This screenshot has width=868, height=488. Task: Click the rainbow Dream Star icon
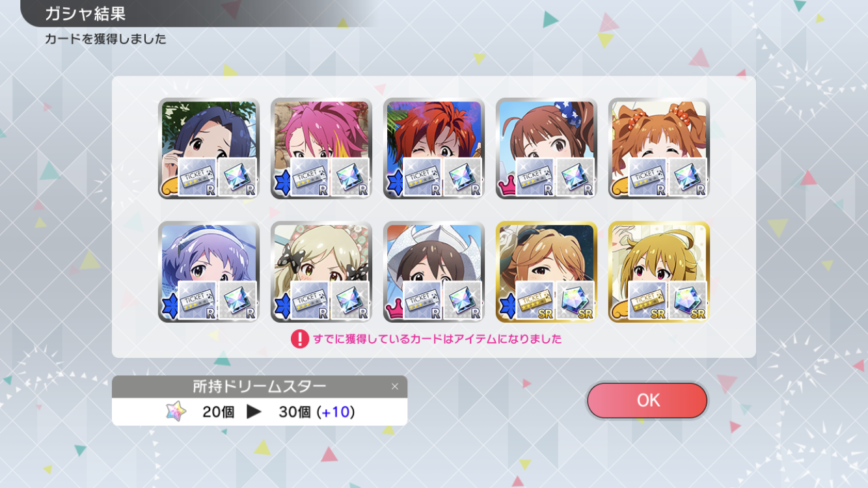[x=176, y=411]
